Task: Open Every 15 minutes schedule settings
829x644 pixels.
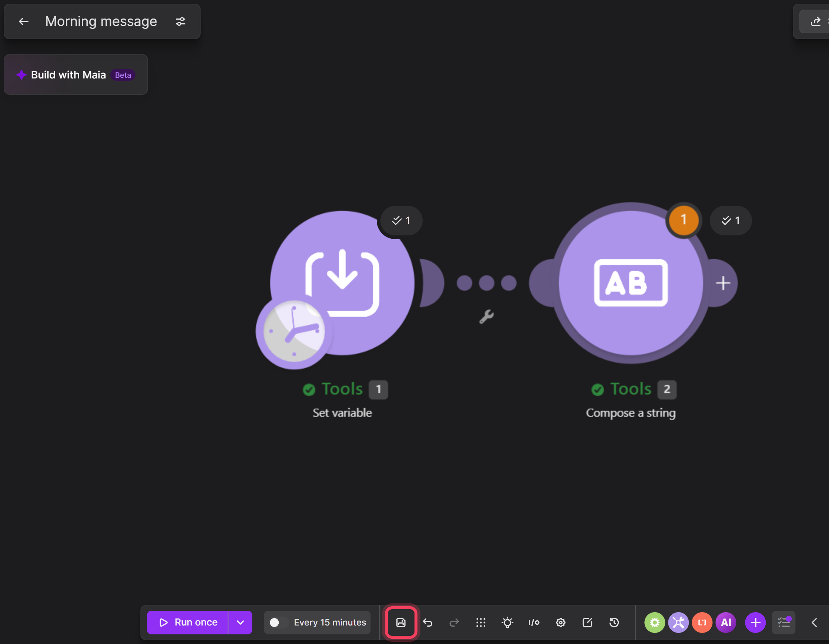Action: (330, 623)
